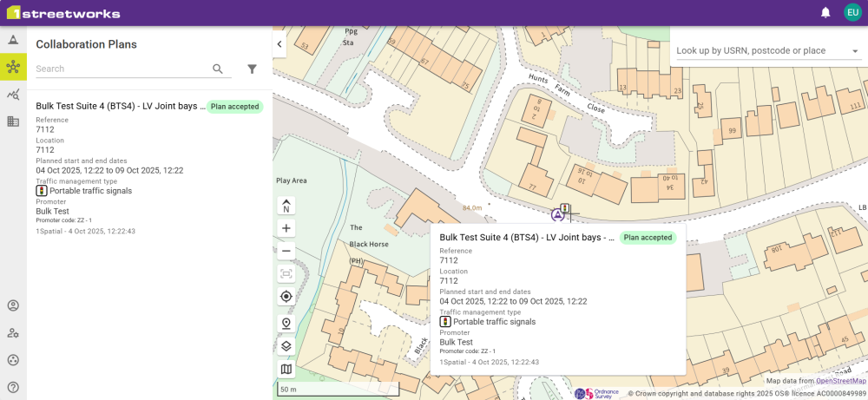The width and height of the screenshot is (868, 400).
Task: Toggle the location pin marker tool
Action: pos(286,323)
